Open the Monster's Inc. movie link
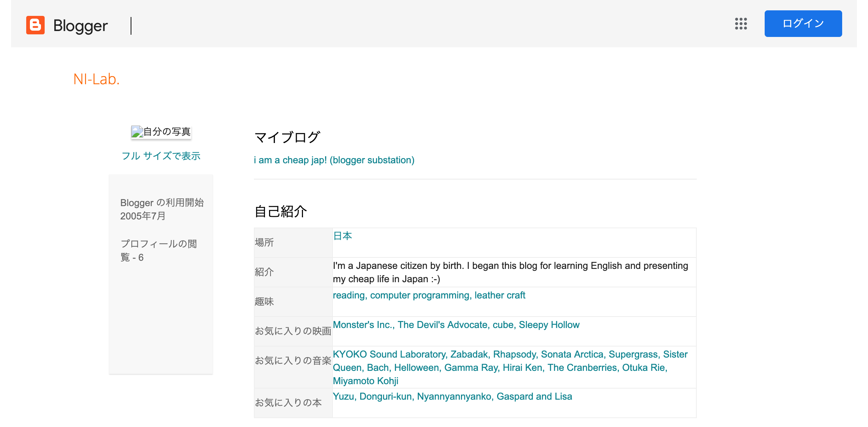Image resolution: width=868 pixels, height=427 pixels. (362, 325)
